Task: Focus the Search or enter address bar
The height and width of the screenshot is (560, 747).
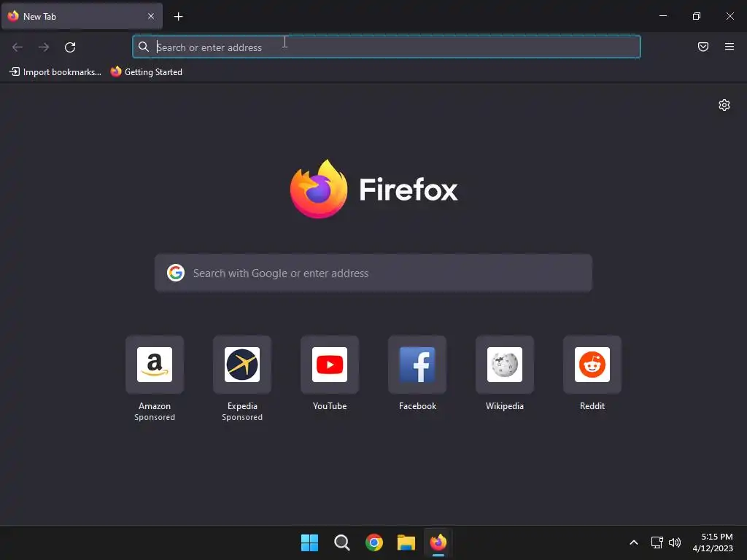Action: (x=387, y=47)
